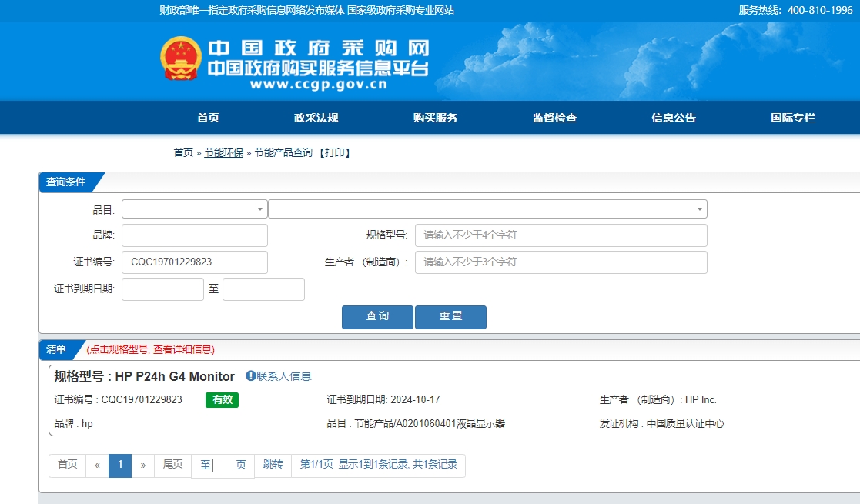This screenshot has height=504, width=860.
Task: Click the 重置 reset button
Action: (451, 317)
